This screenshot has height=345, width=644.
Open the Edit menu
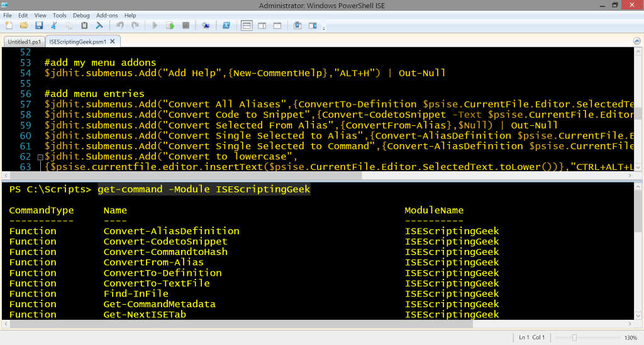click(x=23, y=15)
